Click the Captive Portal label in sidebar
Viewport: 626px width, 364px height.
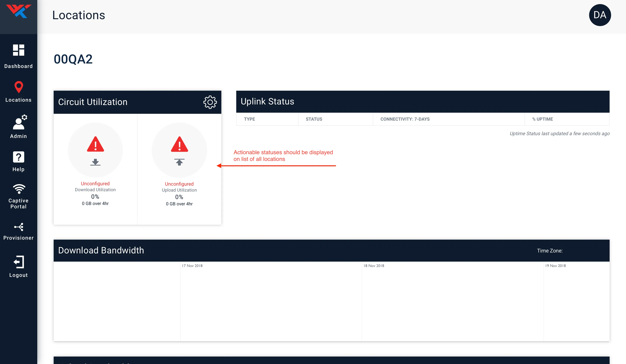(x=19, y=204)
